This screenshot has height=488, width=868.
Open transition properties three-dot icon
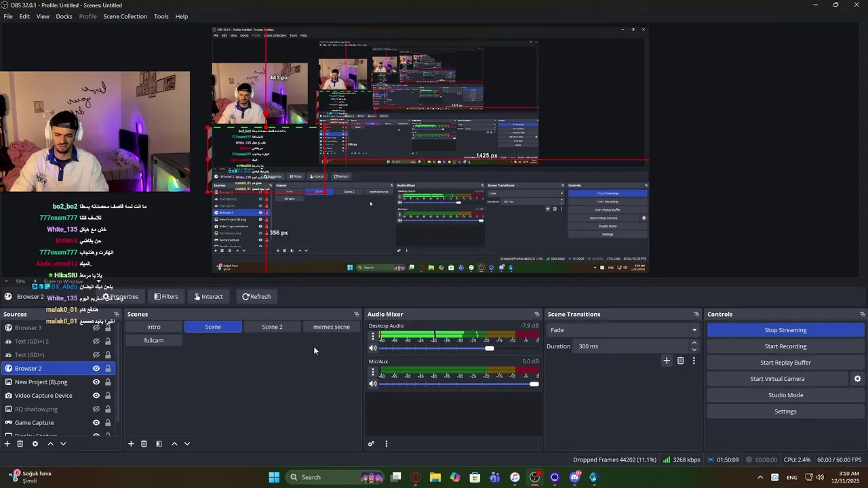(694, 361)
